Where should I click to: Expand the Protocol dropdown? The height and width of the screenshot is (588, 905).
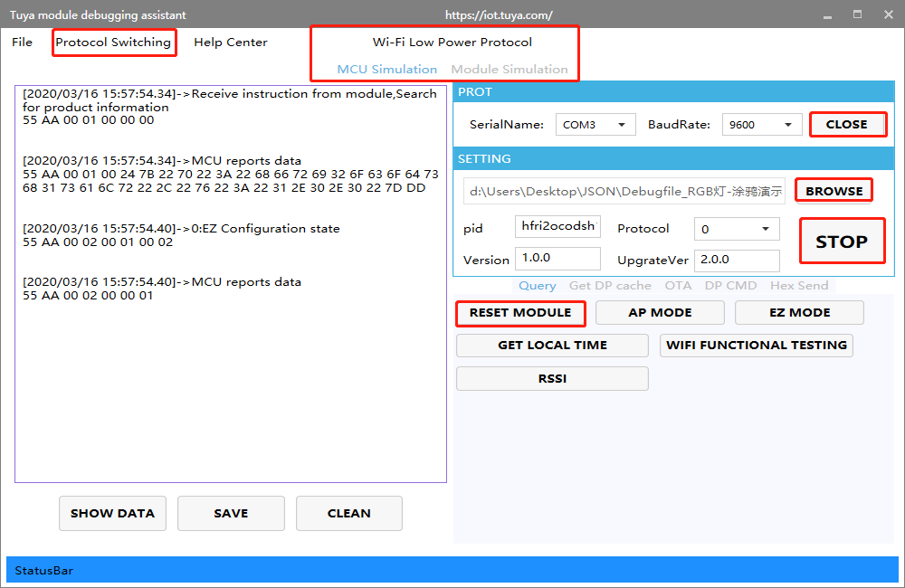point(736,229)
